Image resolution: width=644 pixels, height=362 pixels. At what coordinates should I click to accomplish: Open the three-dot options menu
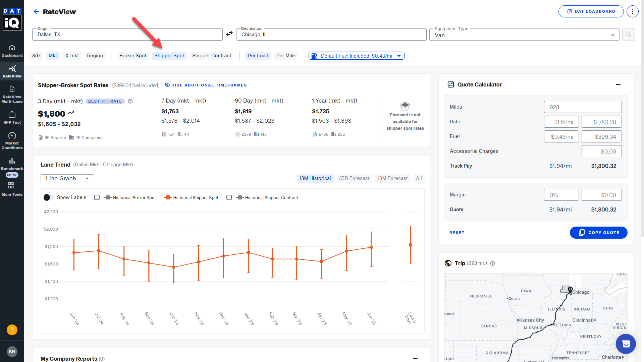point(633,11)
